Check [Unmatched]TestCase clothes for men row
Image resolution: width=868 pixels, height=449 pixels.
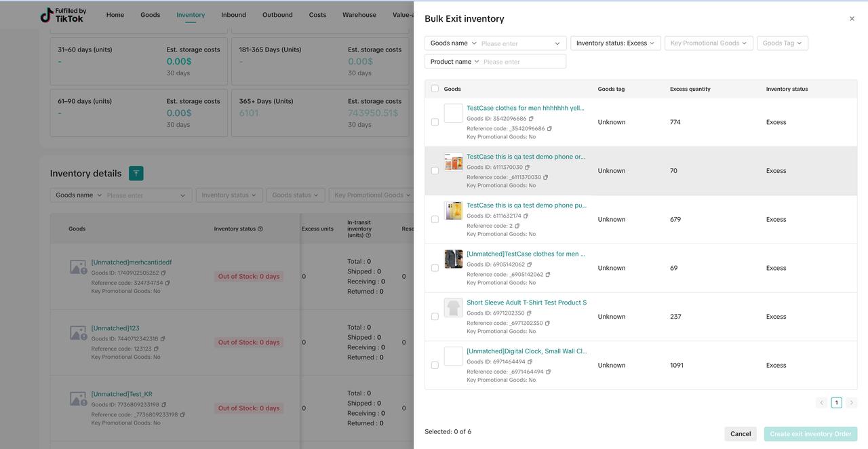(435, 268)
